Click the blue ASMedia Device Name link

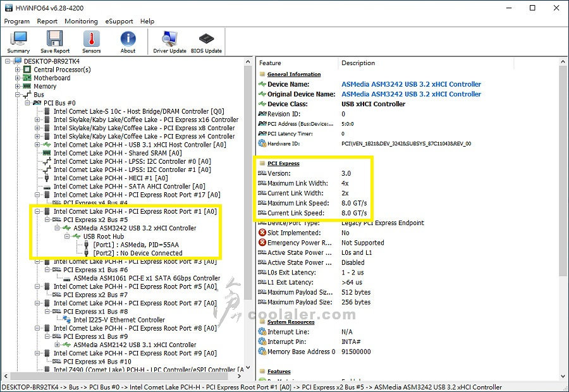[x=411, y=84]
